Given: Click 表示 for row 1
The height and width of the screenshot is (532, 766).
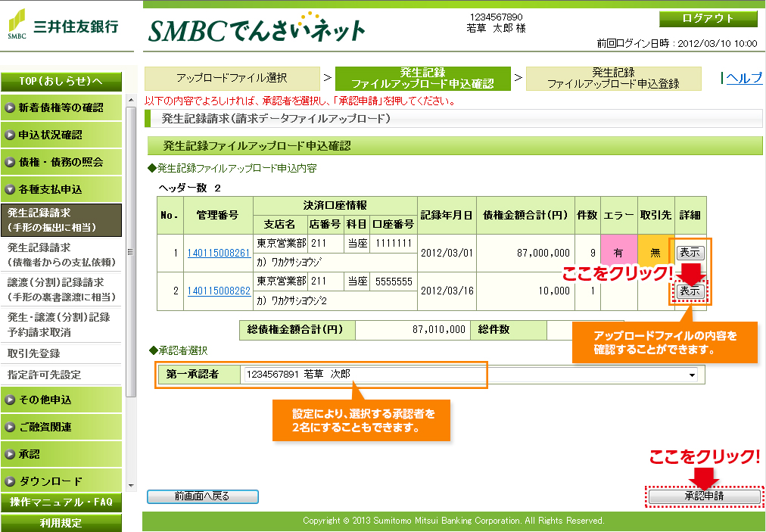Looking at the screenshot, I should click(690, 253).
